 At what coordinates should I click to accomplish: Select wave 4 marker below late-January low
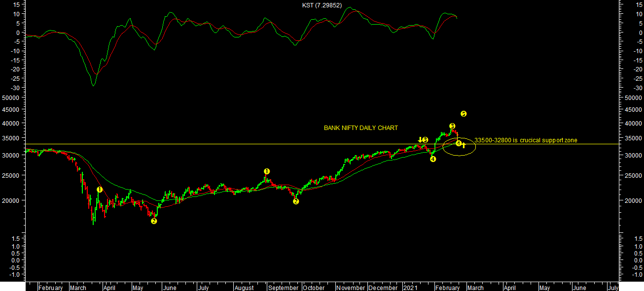(x=433, y=159)
